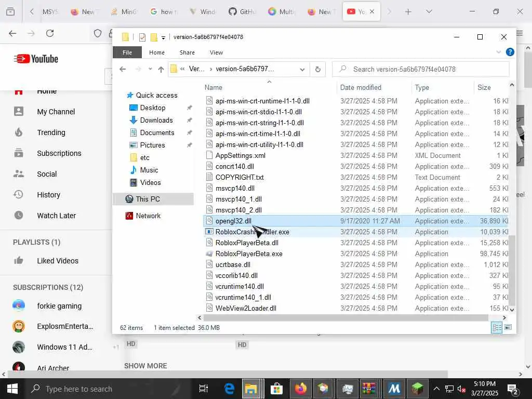Viewport: 532px width, 399px height.
Task: Open Subscriptions in YouTube sidebar
Action: tap(59, 153)
